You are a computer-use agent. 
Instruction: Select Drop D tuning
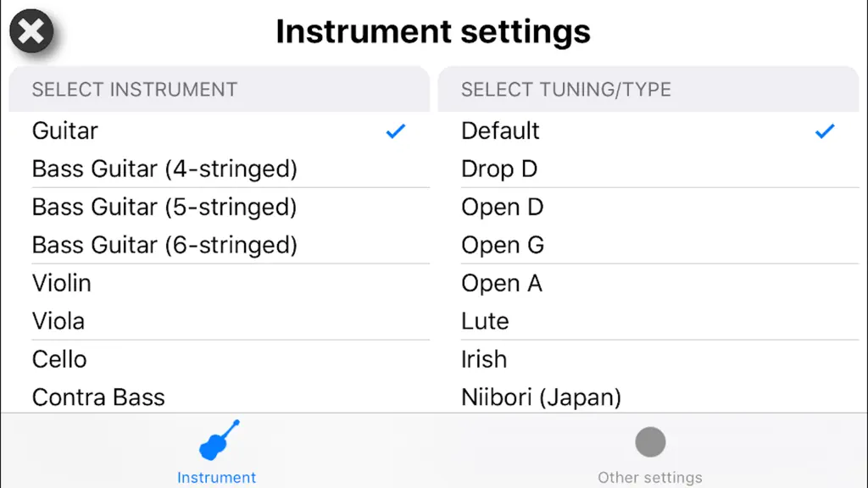pyautogui.click(x=648, y=169)
